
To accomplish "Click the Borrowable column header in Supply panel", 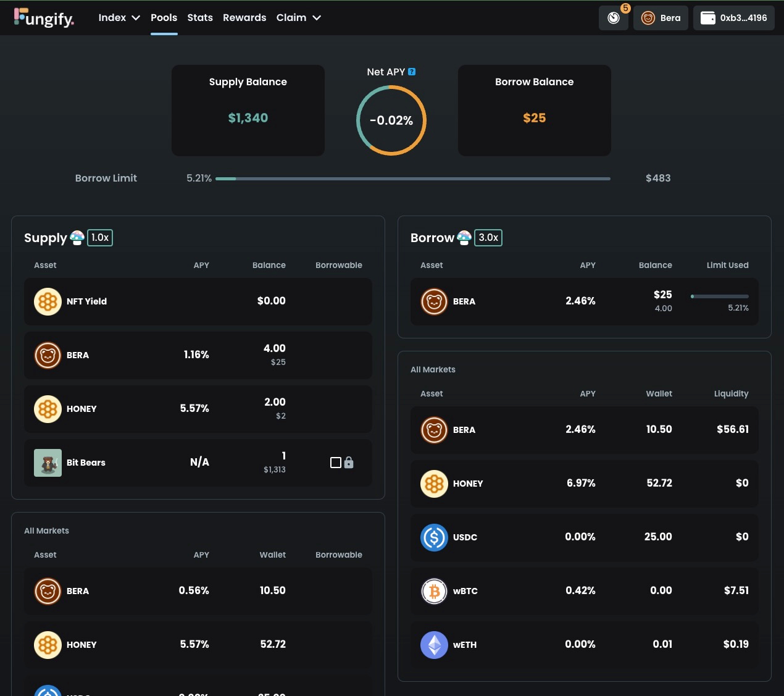I will 339,266.
